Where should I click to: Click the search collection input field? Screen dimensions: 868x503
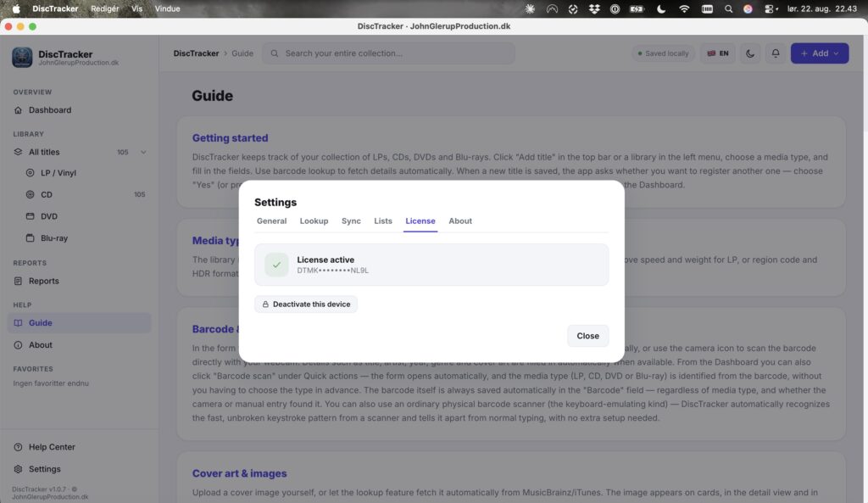(x=388, y=53)
